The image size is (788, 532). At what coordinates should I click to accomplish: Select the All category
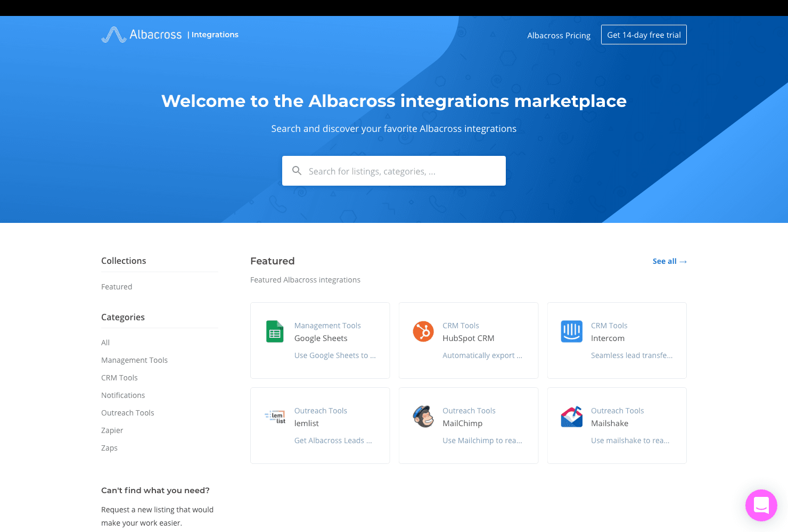105,343
